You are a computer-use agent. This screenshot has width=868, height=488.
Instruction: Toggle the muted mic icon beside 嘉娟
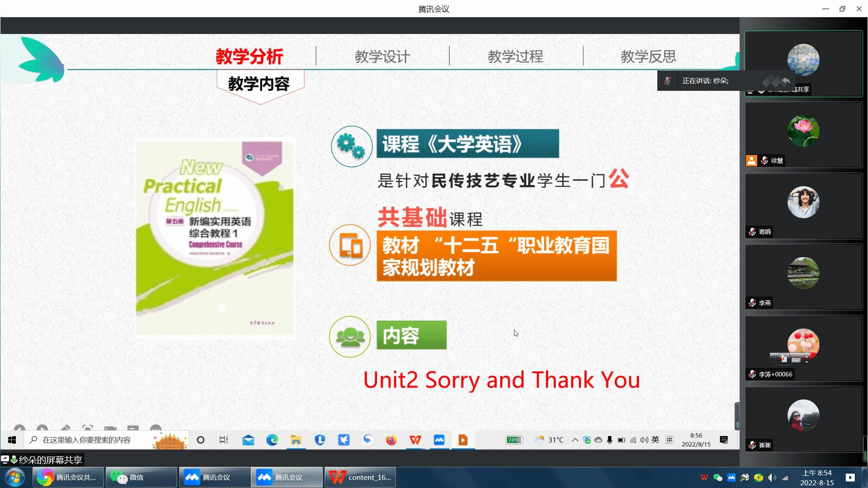[x=752, y=232]
